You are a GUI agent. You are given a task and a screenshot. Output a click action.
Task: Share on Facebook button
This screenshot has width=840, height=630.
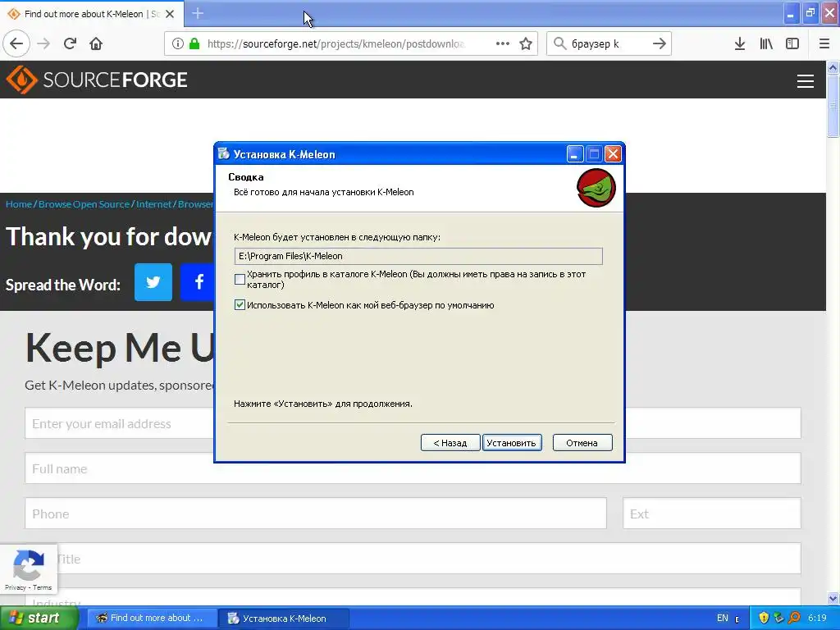197,282
